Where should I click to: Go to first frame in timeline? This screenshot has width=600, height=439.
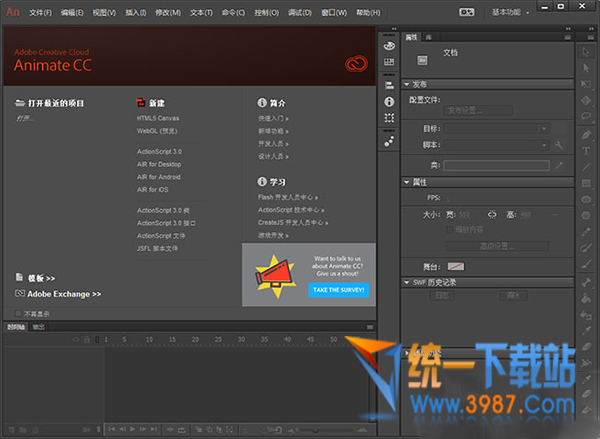pos(112,429)
